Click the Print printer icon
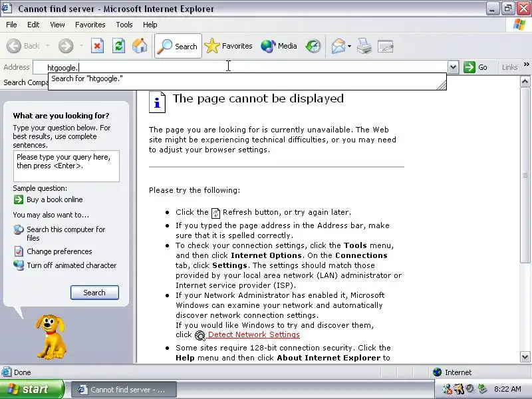532x399 pixels. point(364,46)
